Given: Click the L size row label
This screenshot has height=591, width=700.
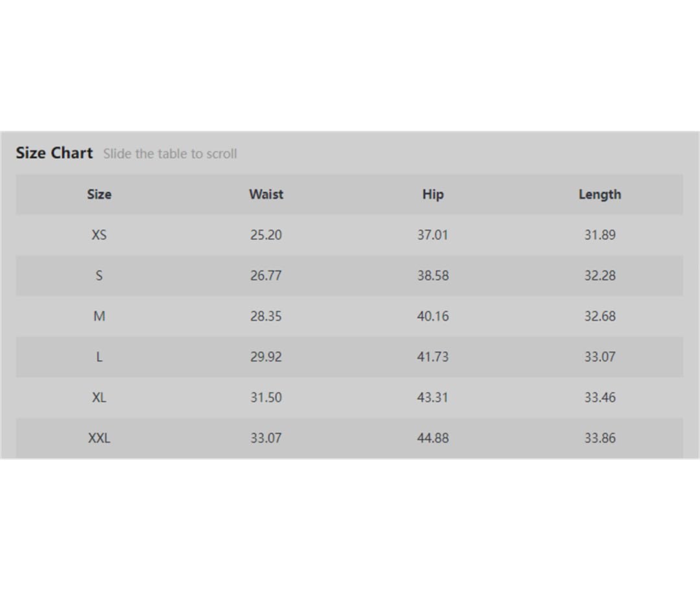Looking at the screenshot, I should click(99, 356).
